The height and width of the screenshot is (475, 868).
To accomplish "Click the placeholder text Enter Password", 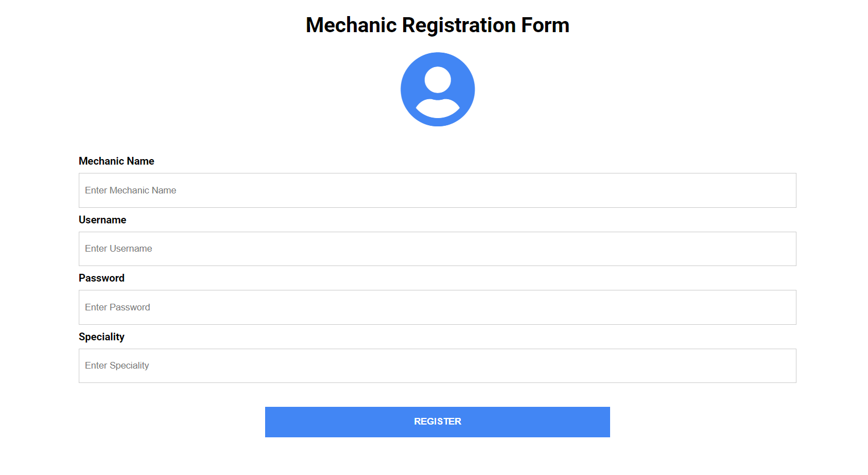I will [x=118, y=307].
